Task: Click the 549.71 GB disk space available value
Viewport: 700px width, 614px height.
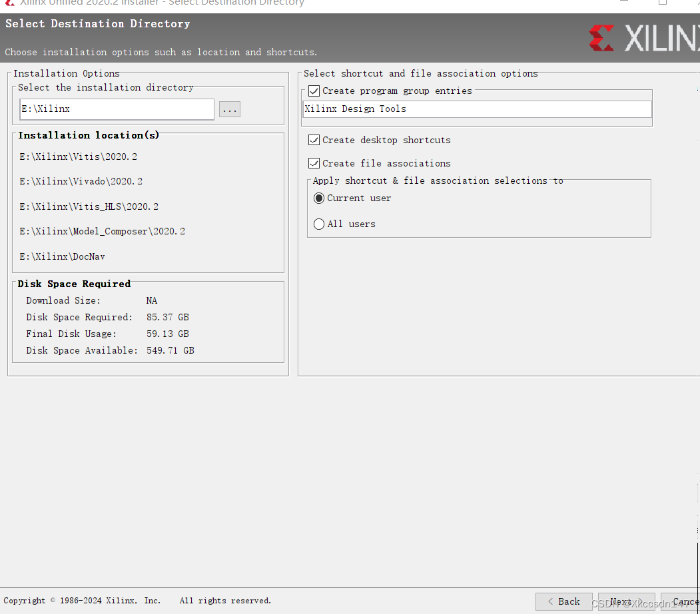Action: click(170, 350)
